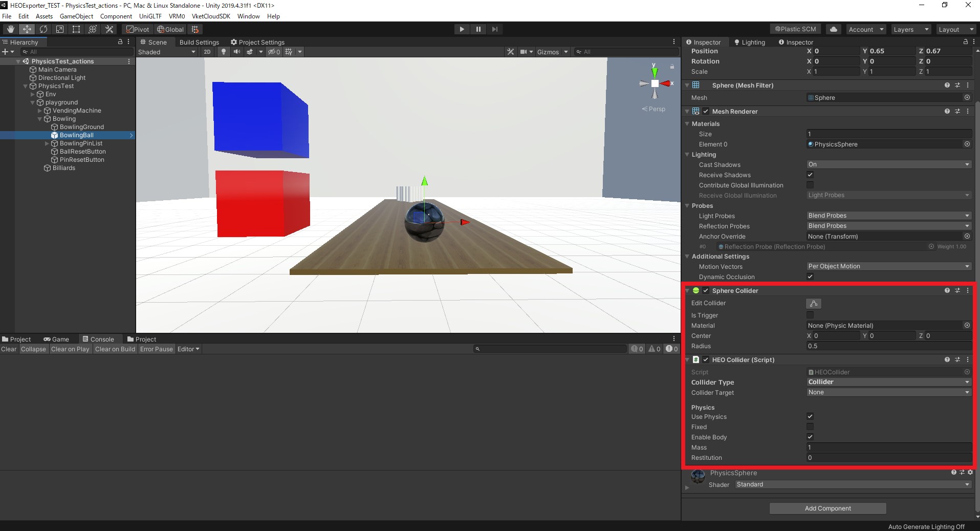Screen dimensions: 980x531
Task: Toggle the Receive Shadows checkbox
Action: pyautogui.click(x=810, y=175)
